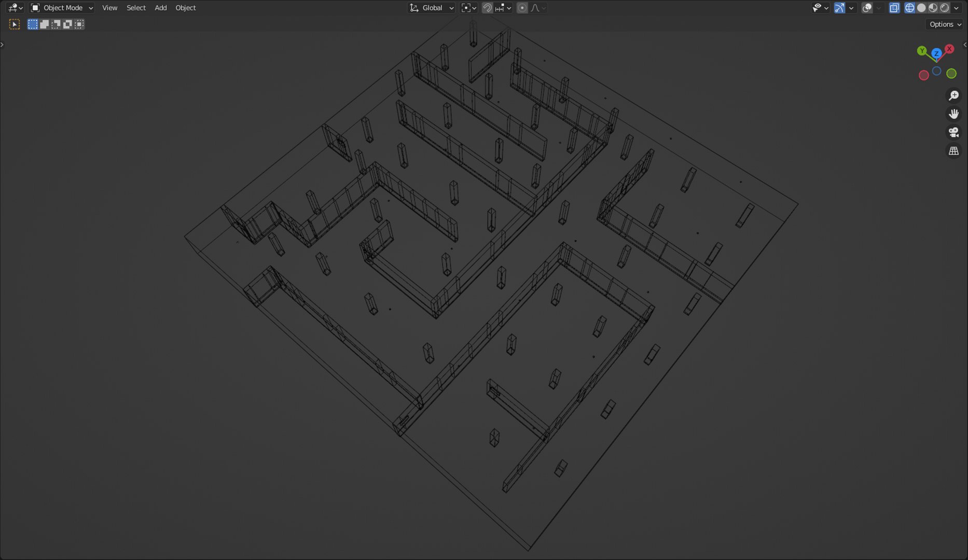Switch to Wireframe viewport shading
The height and width of the screenshot is (560, 968).
tap(910, 8)
